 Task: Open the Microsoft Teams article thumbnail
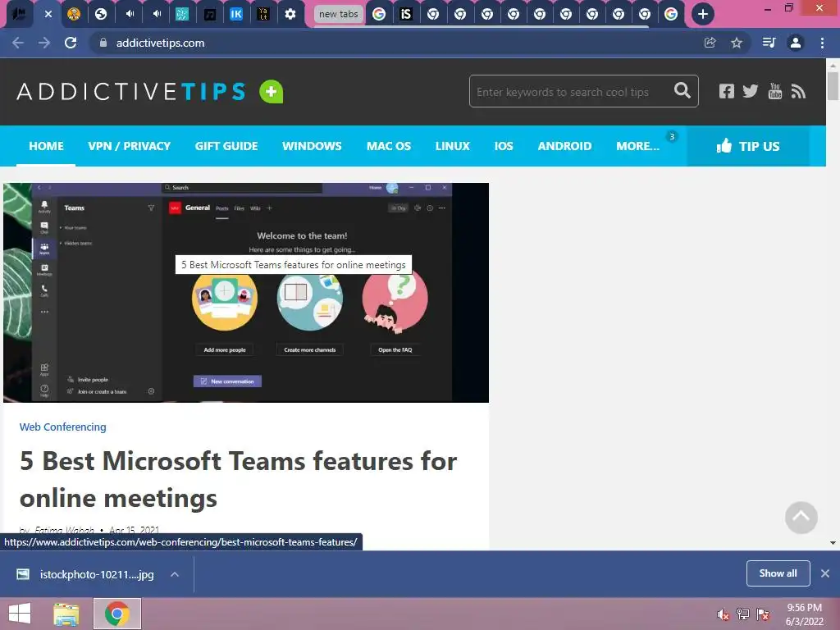[x=246, y=293]
